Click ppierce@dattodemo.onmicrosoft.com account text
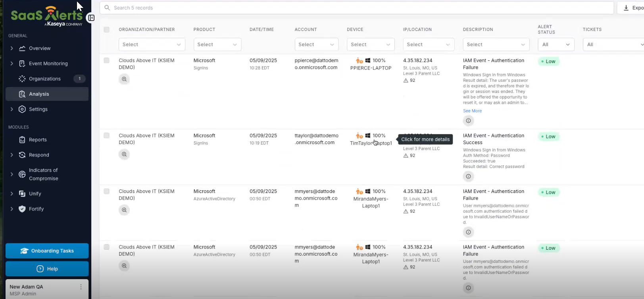 [x=316, y=64]
